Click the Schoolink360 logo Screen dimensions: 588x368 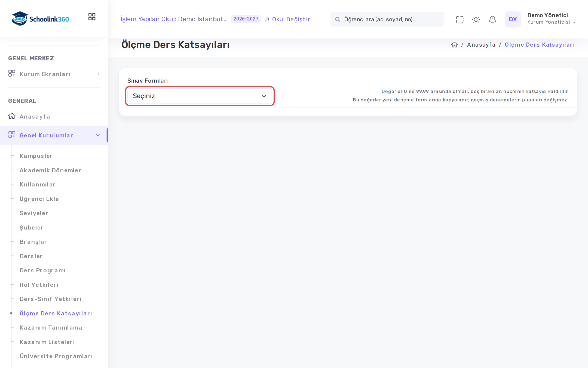click(x=40, y=19)
